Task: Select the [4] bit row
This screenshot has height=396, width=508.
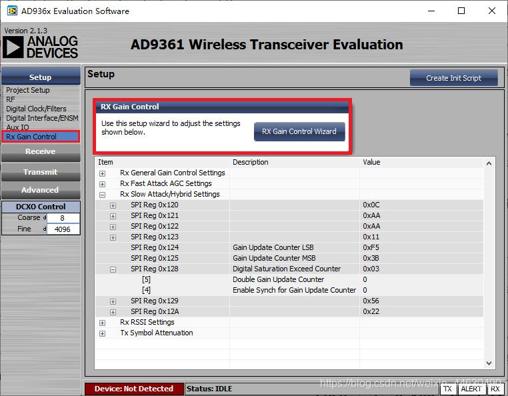Action: [x=289, y=290]
